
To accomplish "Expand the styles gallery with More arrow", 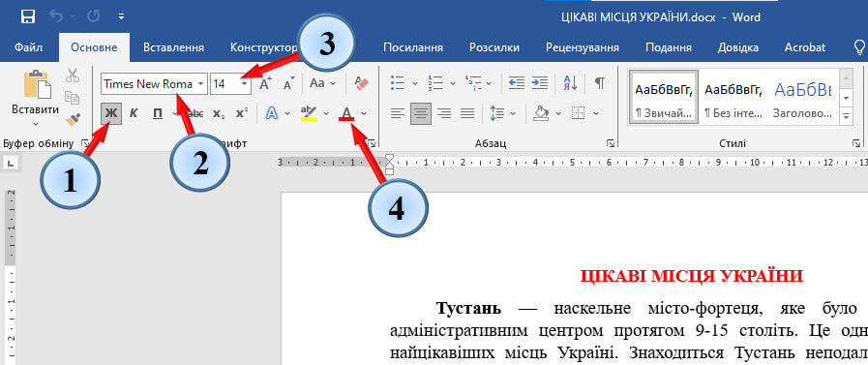I will [846, 116].
